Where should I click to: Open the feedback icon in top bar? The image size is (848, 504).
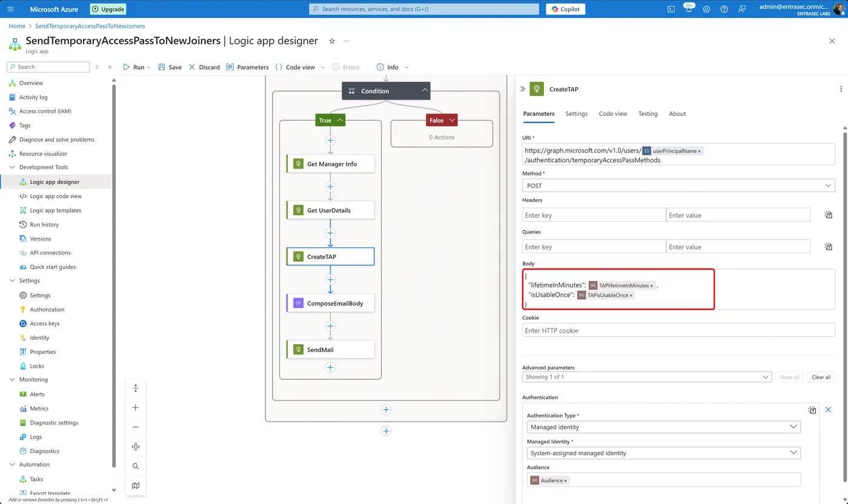742,9
